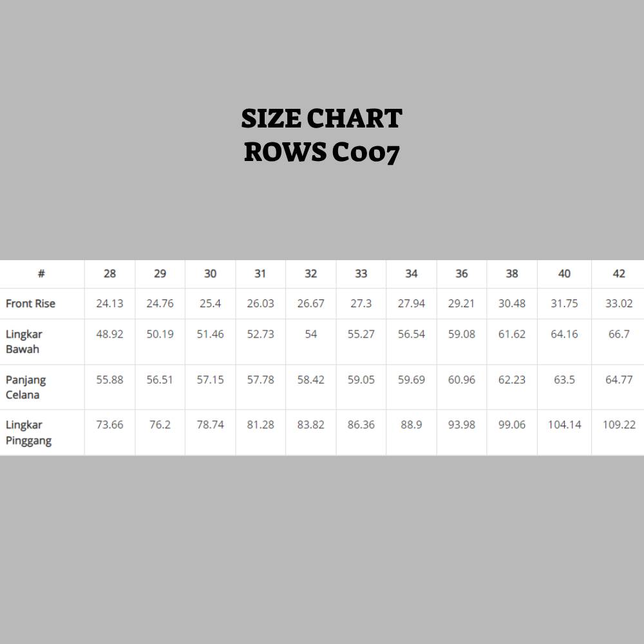Select the Panjang Celana value 63.5
The image size is (644, 644).
click(564, 380)
